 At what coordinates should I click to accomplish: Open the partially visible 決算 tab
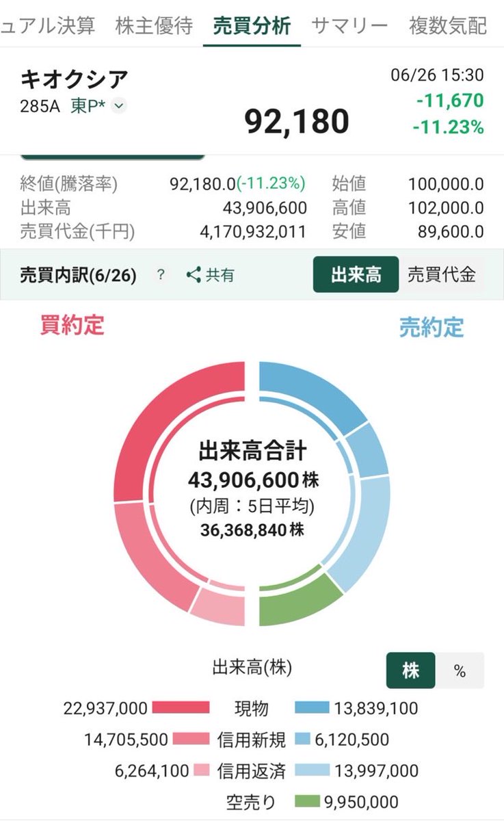tap(47, 26)
